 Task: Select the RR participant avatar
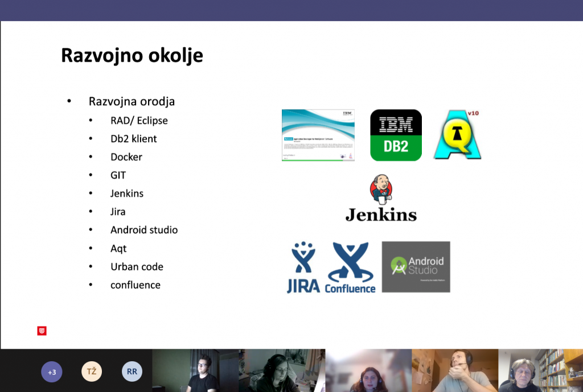pos(132,372)
